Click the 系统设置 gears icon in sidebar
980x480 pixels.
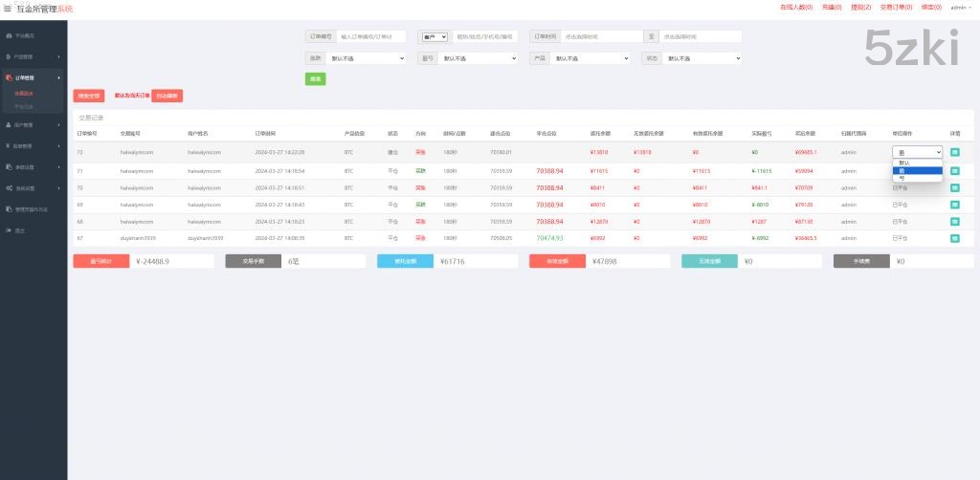[x=10, y=187]
